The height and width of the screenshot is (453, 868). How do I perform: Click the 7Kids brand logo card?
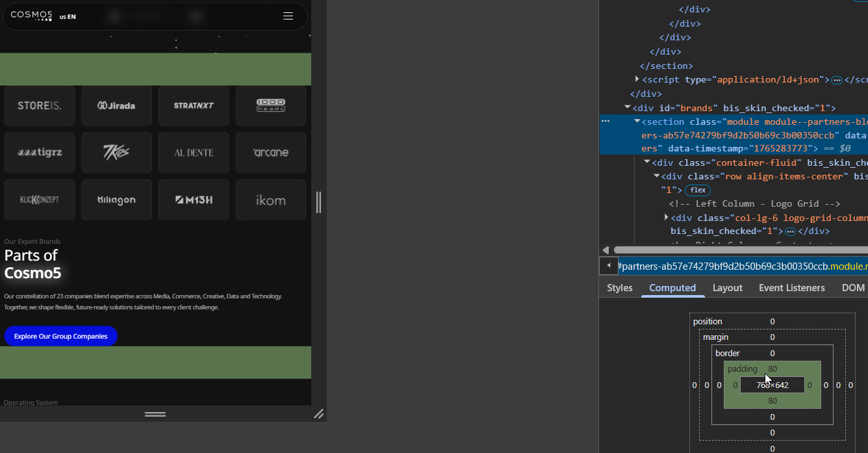pos(117,153)
